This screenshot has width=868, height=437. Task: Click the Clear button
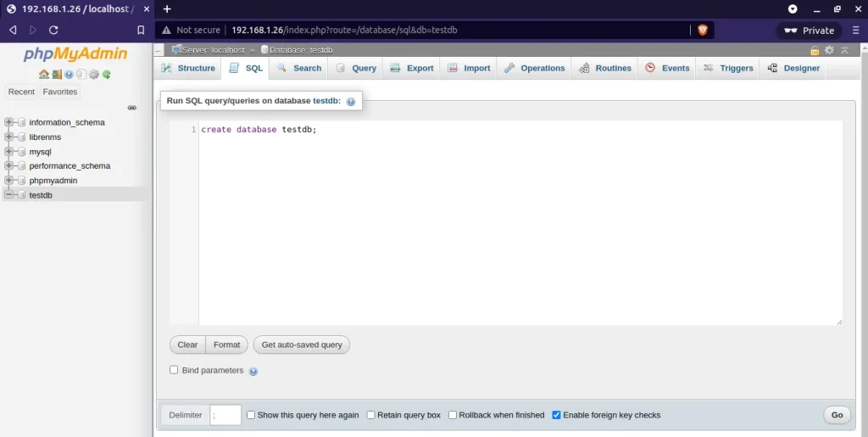click(x=187, y=345)
